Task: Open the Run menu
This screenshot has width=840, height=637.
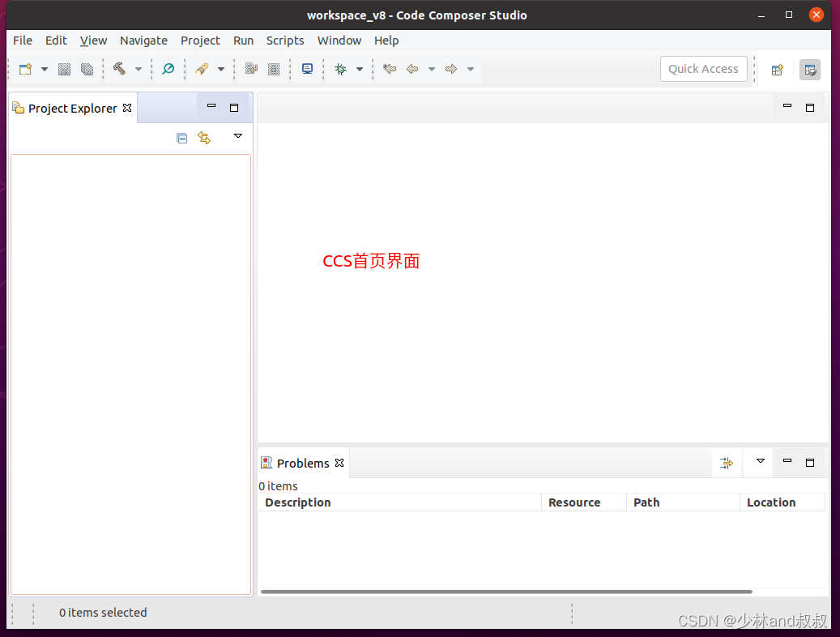Action: tap(243, 41)
